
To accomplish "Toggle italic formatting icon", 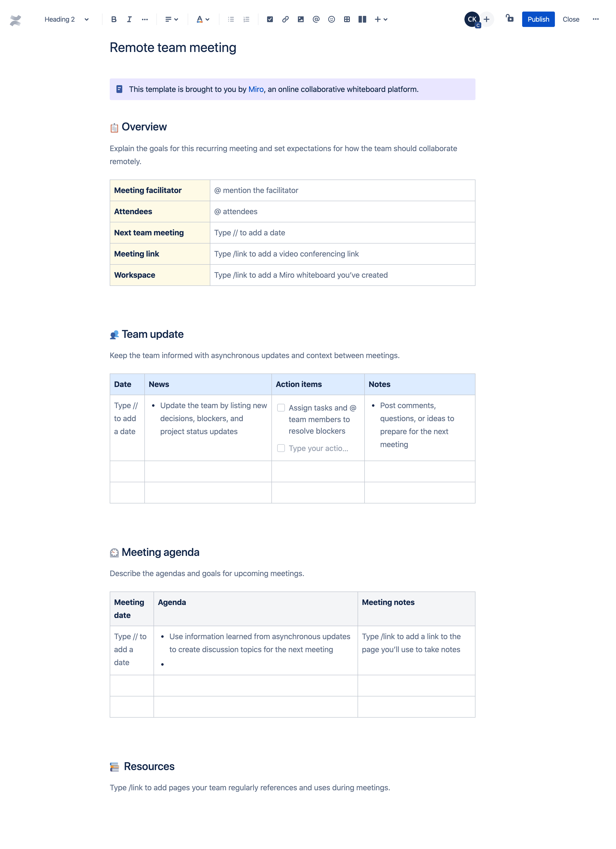I will 129,19.
